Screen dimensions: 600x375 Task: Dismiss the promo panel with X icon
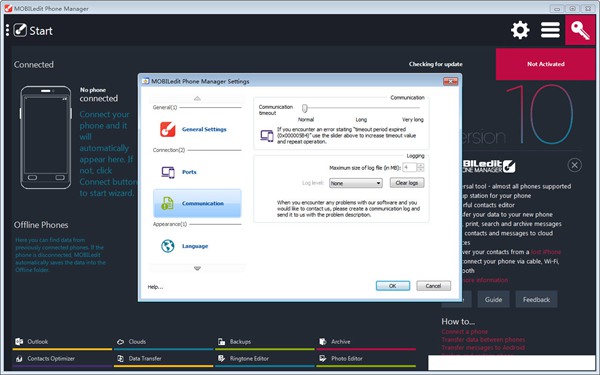tap(574, 165)
